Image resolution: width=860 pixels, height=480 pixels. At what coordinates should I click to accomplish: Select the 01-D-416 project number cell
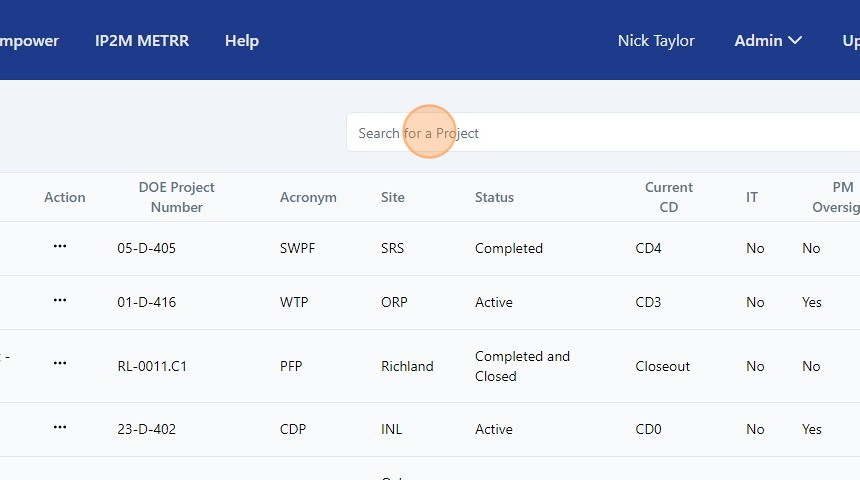point(147,302)
